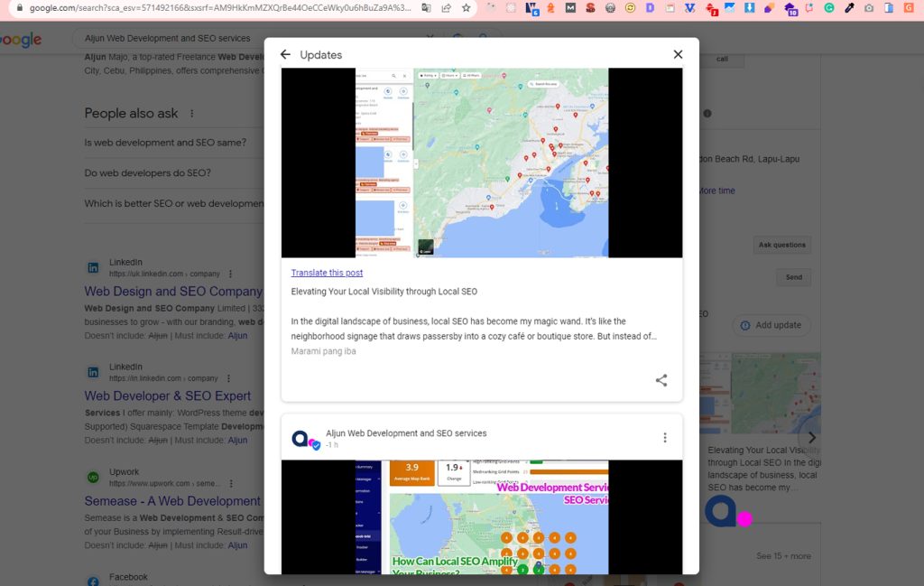924x586 pixels.
Task: Open the yellow circular C extension icon
Action: click(630, 8)
